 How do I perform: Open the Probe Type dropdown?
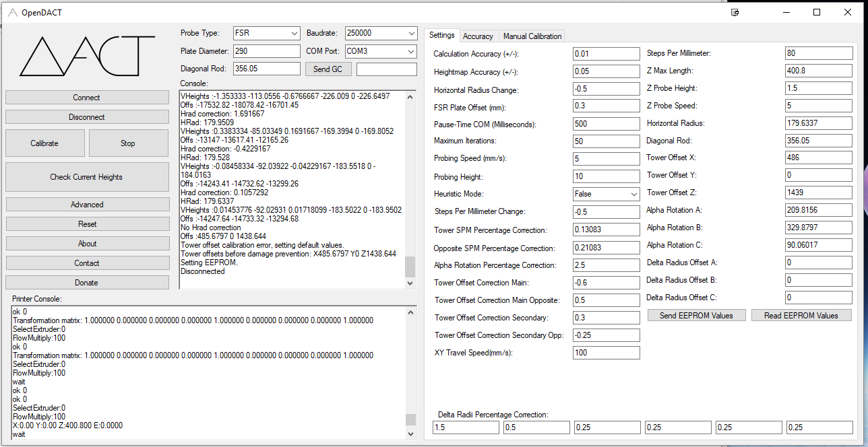point(266,33)
